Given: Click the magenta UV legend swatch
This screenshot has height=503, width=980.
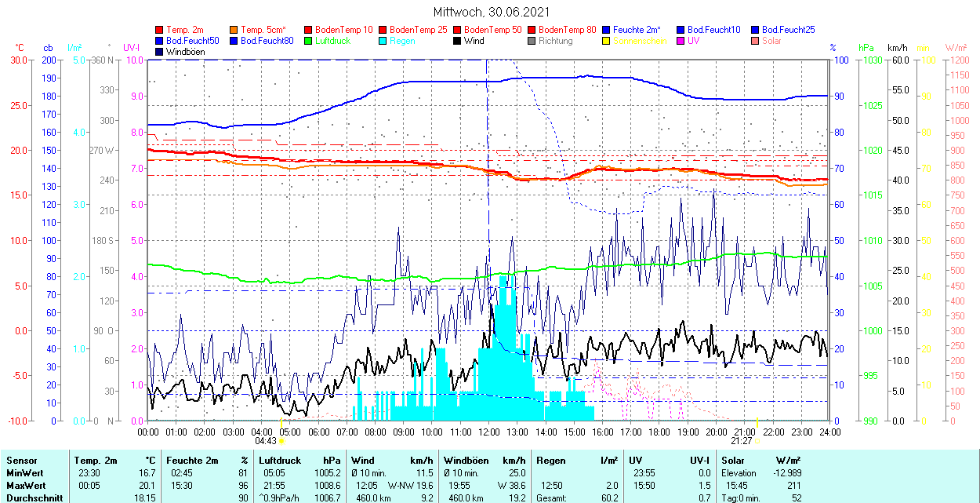Looking at the screenshot, I should click(x=681, y=41).
